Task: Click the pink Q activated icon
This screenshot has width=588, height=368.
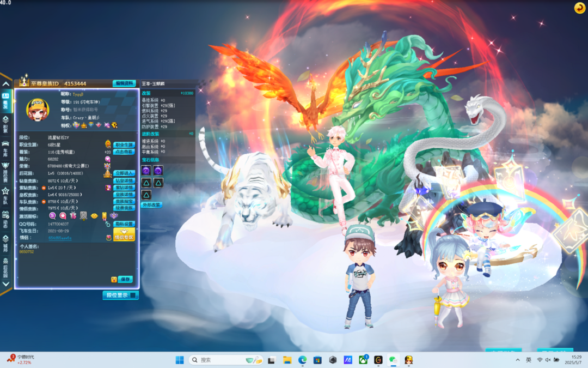Action: [x=63, y=215]
